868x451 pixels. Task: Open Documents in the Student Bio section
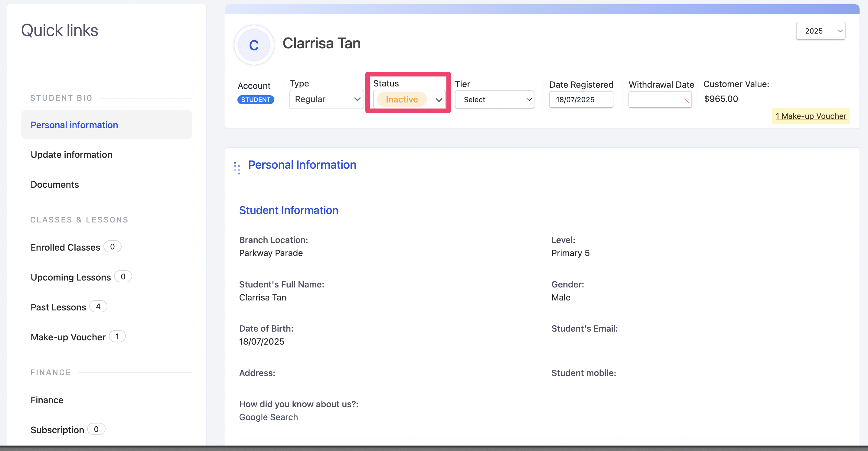(54, 185)
